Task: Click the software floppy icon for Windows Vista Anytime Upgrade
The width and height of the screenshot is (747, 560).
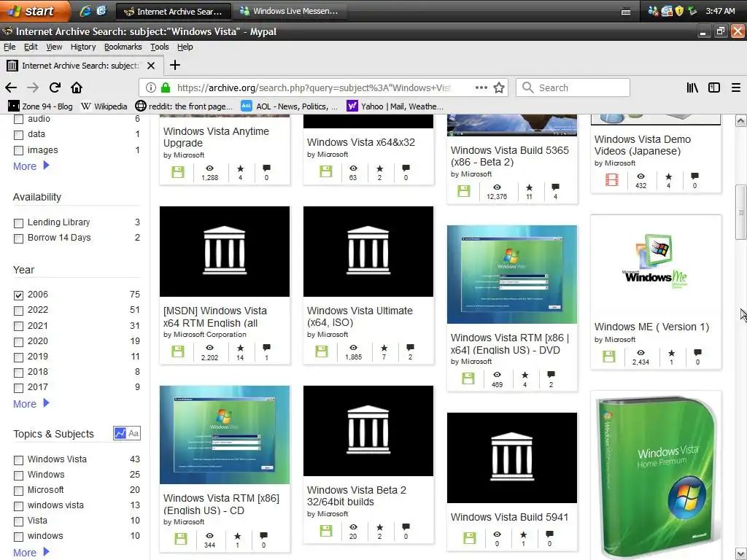Action: [178, 172]
